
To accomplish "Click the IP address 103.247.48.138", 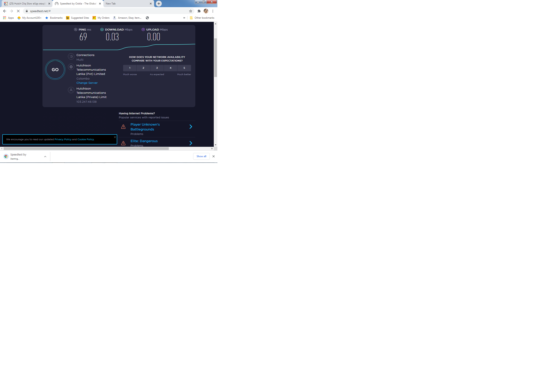I will click(86, 102).
